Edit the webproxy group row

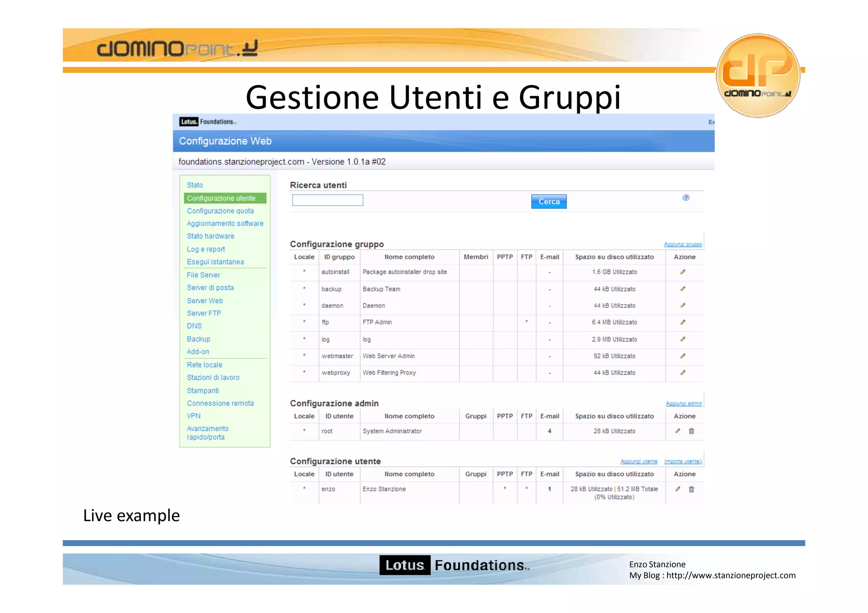pyautogui.click(x=683, y=373)
